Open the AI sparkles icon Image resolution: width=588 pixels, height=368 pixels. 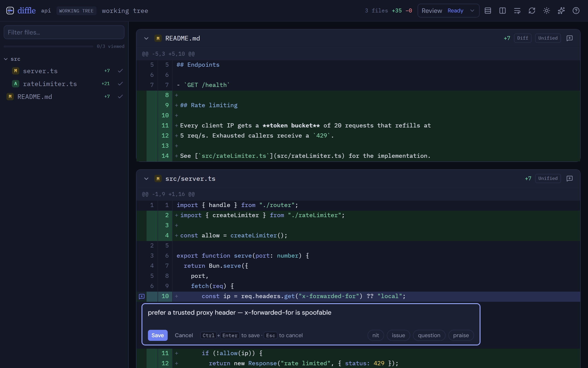point(561,11)
